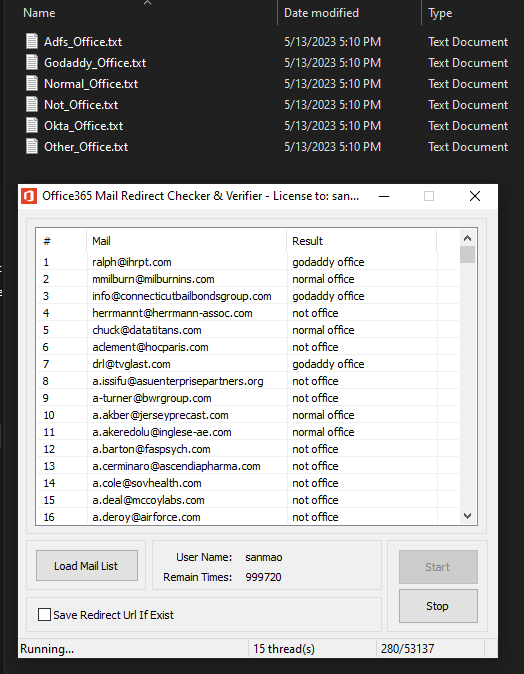The image size is (524, 674).
Task: Select row ralph@ihrpt.com in results
Action: click(x=248, y=262)
